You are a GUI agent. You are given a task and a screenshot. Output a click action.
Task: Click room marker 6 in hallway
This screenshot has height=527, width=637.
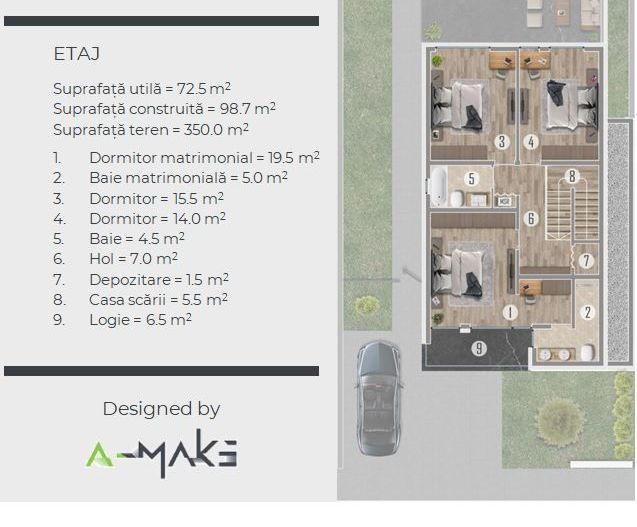[x=531, y=219]
